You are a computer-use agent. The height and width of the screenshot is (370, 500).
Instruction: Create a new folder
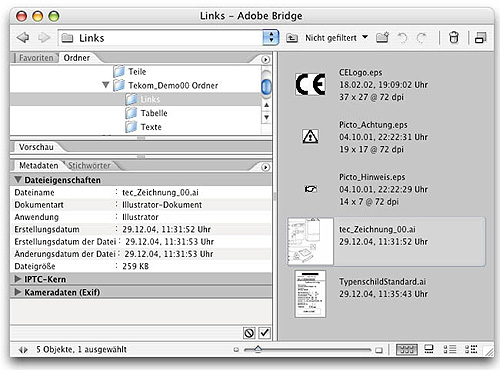(382, 37)
